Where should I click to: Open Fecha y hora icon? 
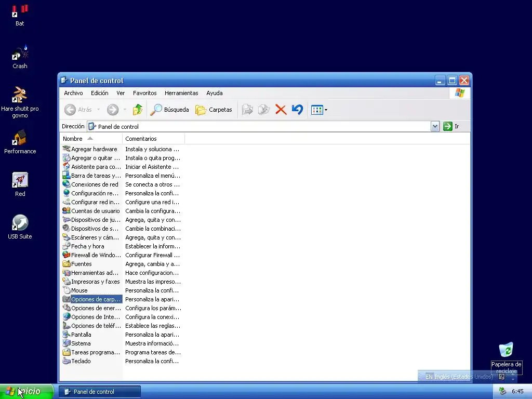66,246
